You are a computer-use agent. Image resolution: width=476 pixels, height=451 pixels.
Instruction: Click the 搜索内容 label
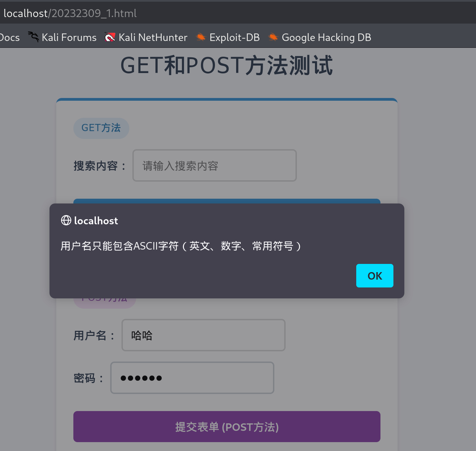tap(100, 166)
